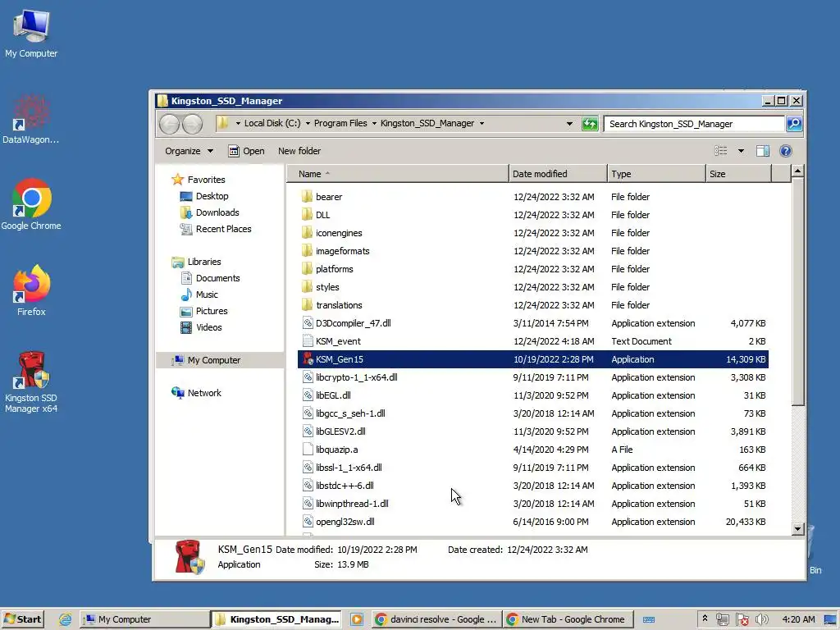Launch Firefox desktop shortcut
This screenshot has height=630, width=840.
coord(31,291)
